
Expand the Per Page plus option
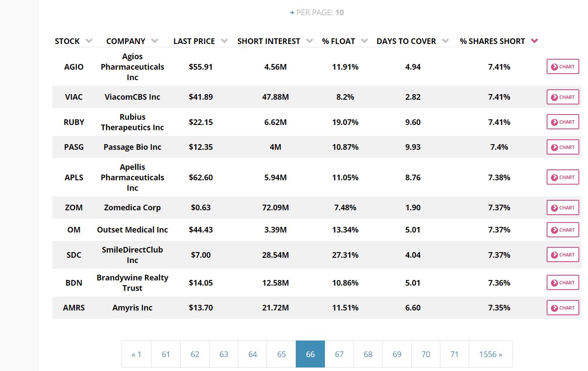pos(292,13)
